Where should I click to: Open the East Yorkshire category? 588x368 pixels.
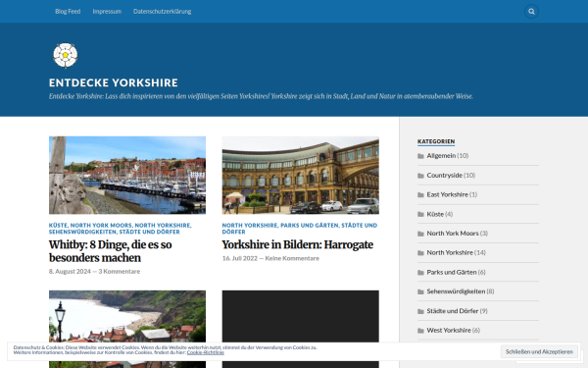coord(448,194)
